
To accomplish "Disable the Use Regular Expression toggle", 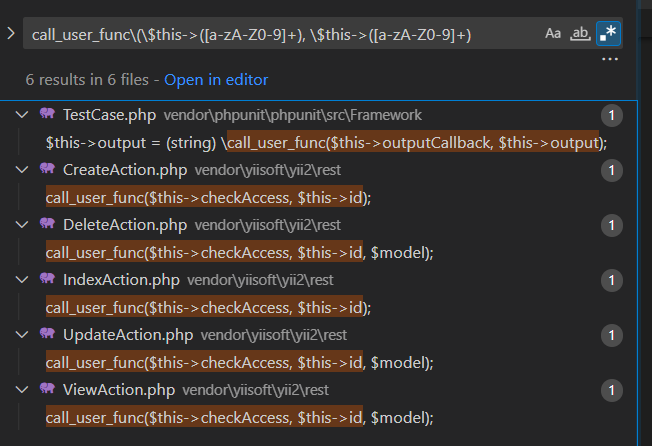I will click(x=607, y=34).
